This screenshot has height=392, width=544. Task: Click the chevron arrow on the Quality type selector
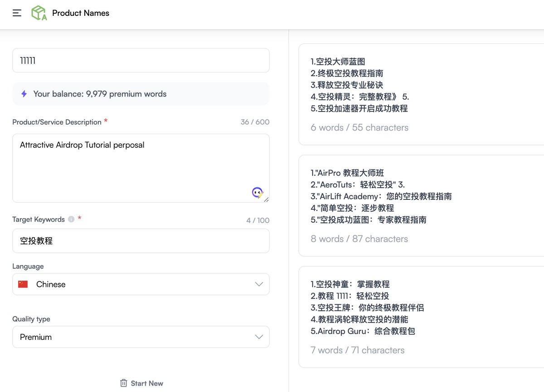[259, 337]
